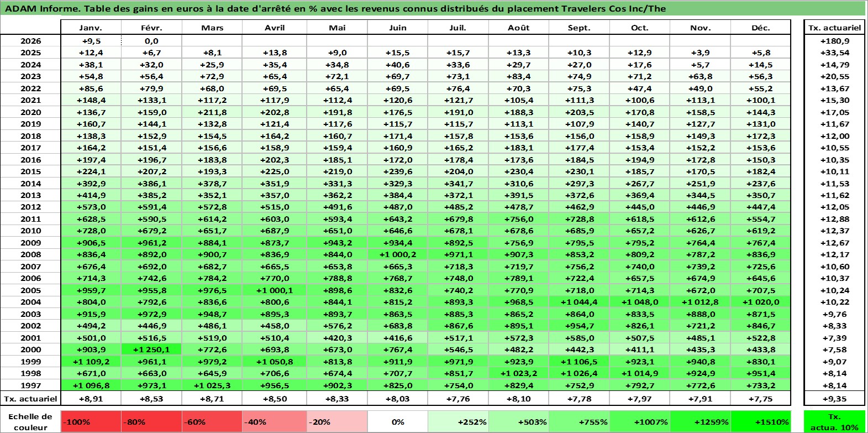Select the '+1 050,8' cell in 1999
868x433 pixels.
point(275,362)
